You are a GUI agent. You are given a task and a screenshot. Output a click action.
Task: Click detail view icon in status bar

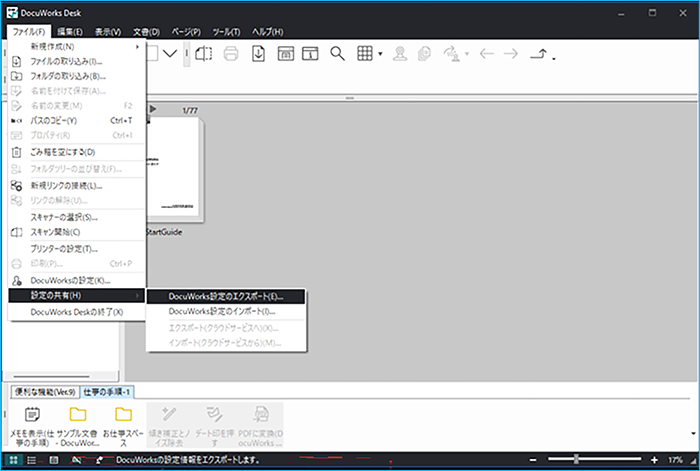54,460
